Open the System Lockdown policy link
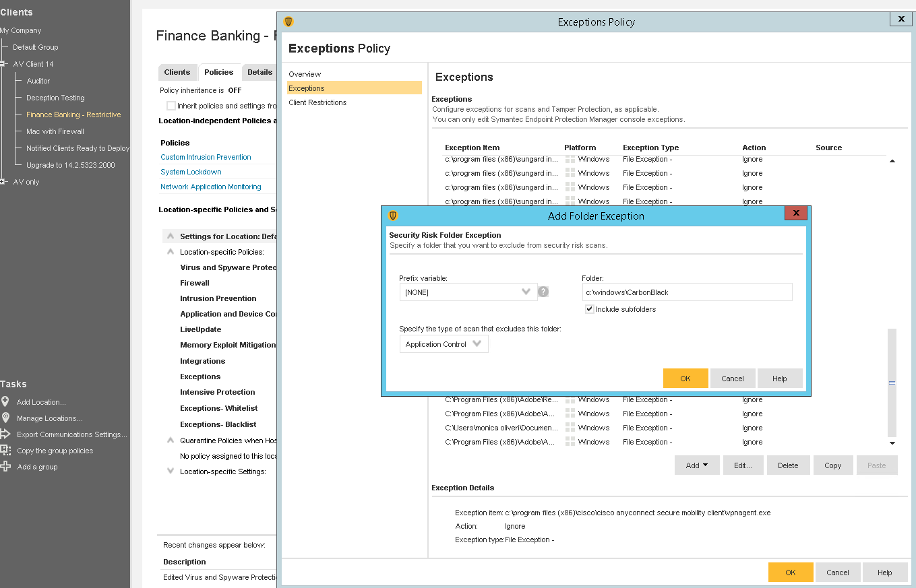Image resolution: width=916 pixels, height=588 pixels. coord(191,172)
